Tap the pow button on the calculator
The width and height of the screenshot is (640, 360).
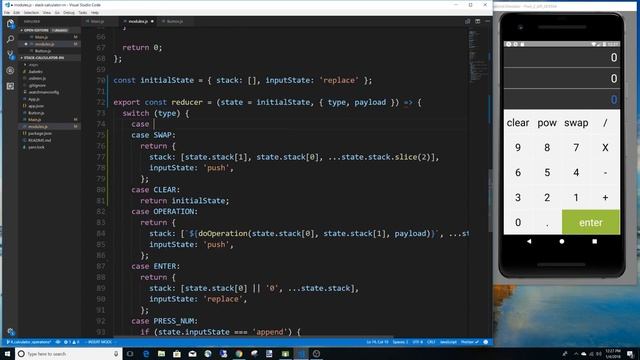[x=547, y=122]
